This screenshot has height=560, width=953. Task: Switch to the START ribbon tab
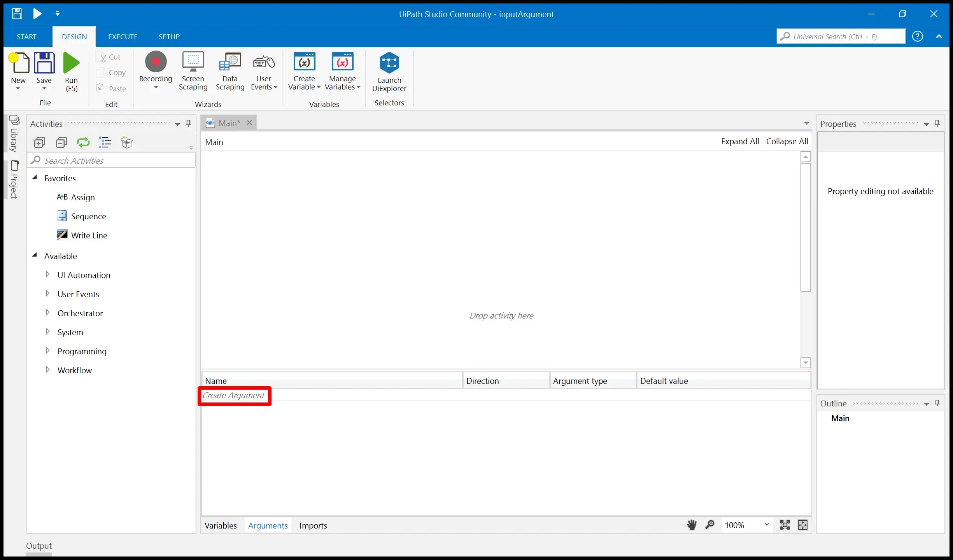(26, 37)
